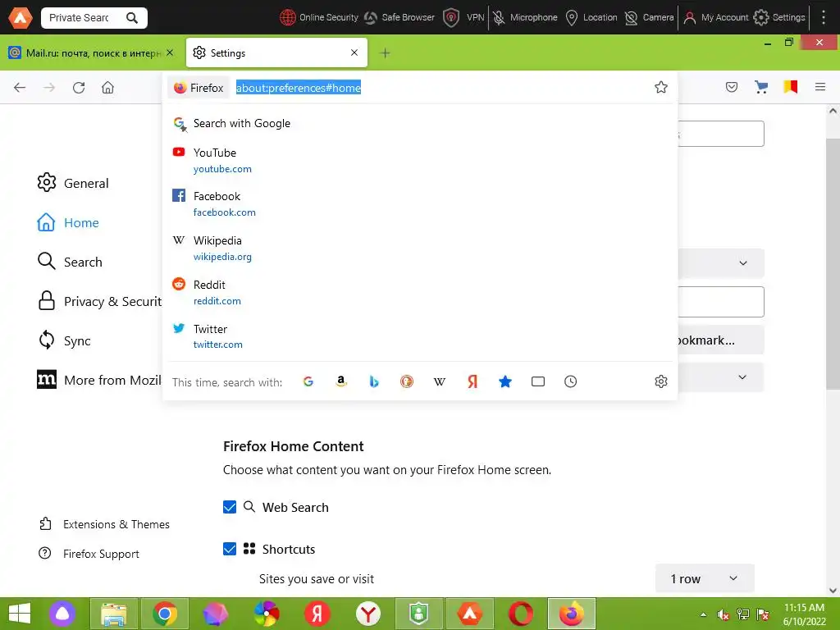Open My Account
This screenshot has width=840, height=630.
tap(715, 18)
